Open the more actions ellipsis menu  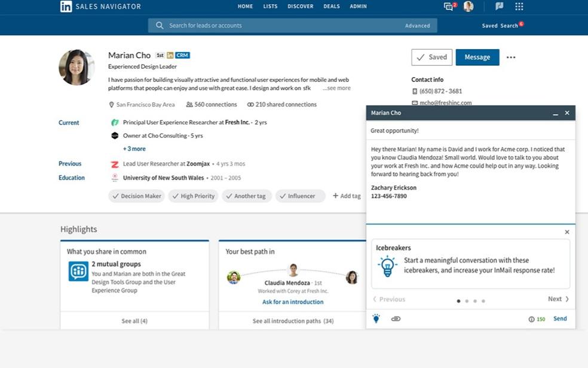(511, 57)
